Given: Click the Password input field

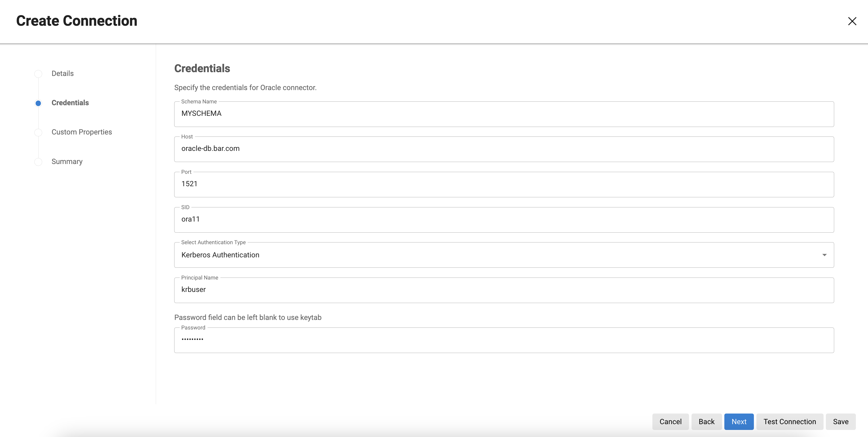Looking at the screenshot, I should click(504, 340).
